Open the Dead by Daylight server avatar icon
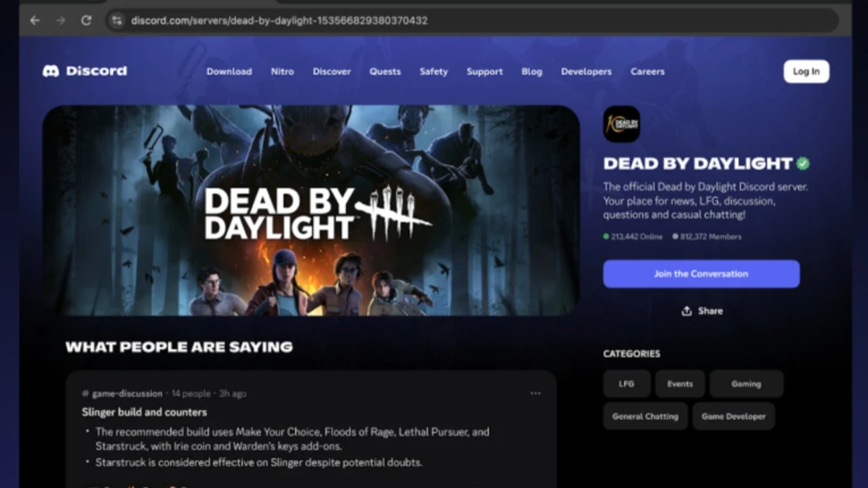Viewport: 868px width, 488px height. 621,124
